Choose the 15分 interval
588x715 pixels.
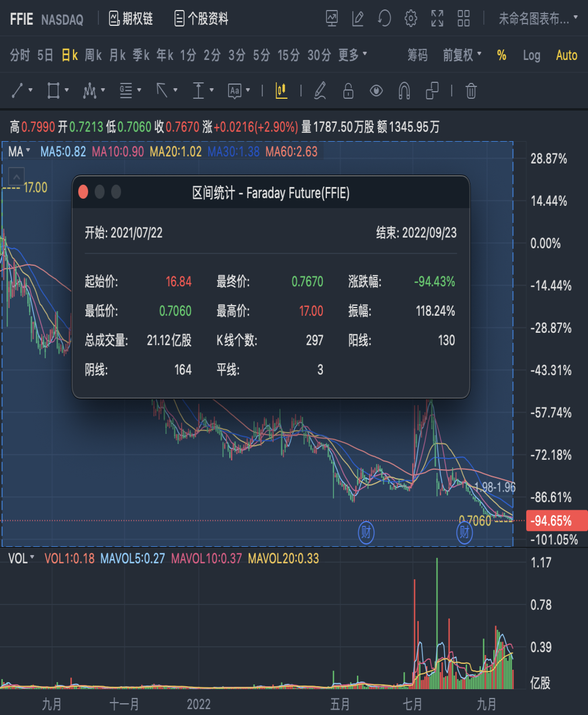(289, 55)
